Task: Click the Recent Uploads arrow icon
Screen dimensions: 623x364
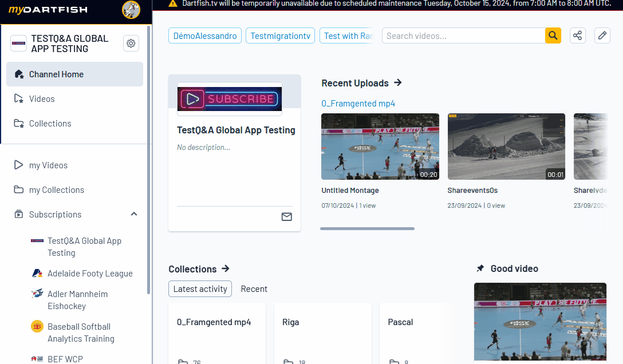Action: (398, 82)
